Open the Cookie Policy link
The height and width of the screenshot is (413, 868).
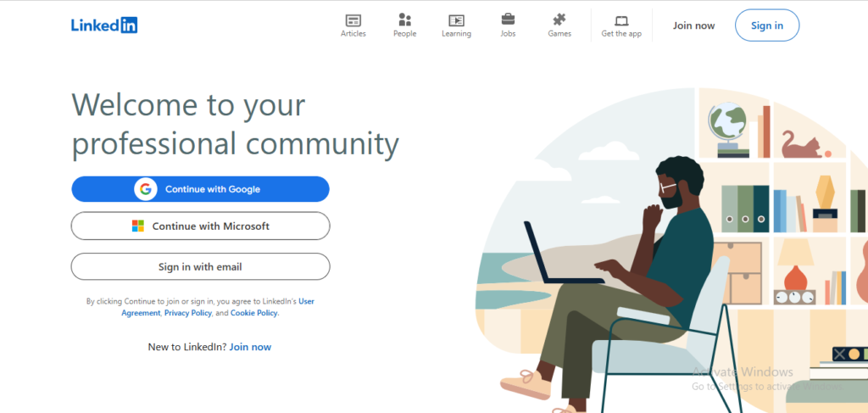pyautogui.click(x=254, y=313)
